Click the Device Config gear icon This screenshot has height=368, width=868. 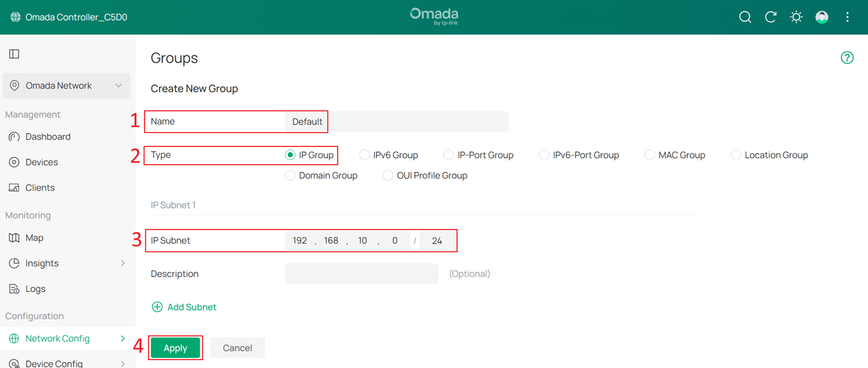point(14,364)
